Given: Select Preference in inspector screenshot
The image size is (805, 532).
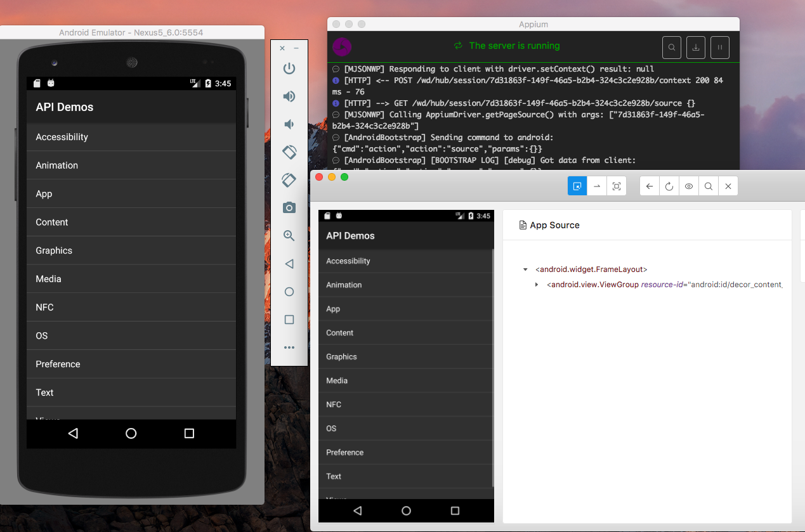Looking at the screenshot, I should (x=405, y=452).
